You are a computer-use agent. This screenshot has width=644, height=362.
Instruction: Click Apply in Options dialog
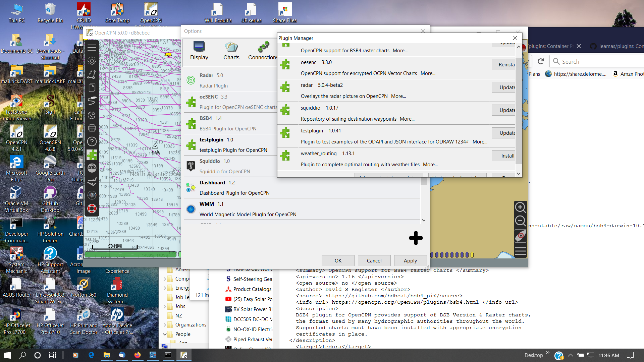(410, 260)
